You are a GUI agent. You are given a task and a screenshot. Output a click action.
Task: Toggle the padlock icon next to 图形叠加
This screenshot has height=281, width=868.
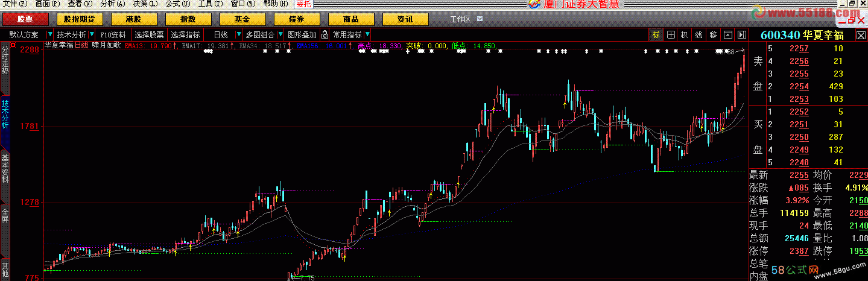point(325,35)
